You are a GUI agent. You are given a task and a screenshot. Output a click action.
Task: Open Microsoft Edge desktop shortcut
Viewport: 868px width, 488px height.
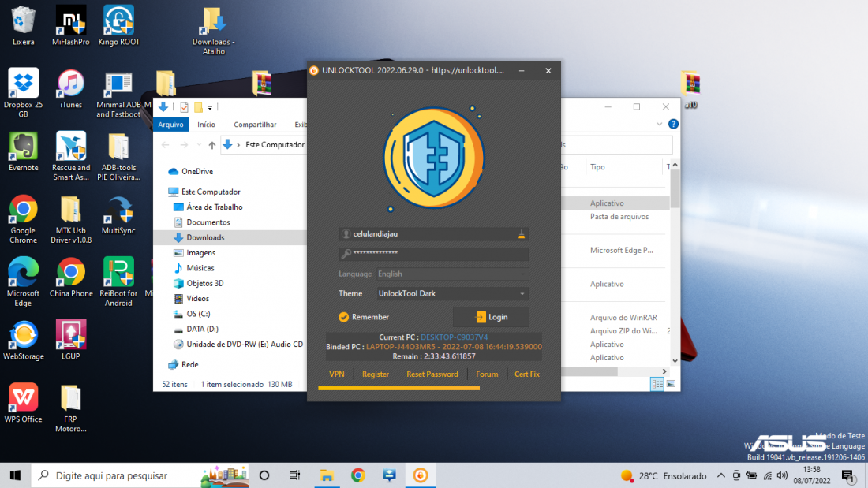[23, 282]
